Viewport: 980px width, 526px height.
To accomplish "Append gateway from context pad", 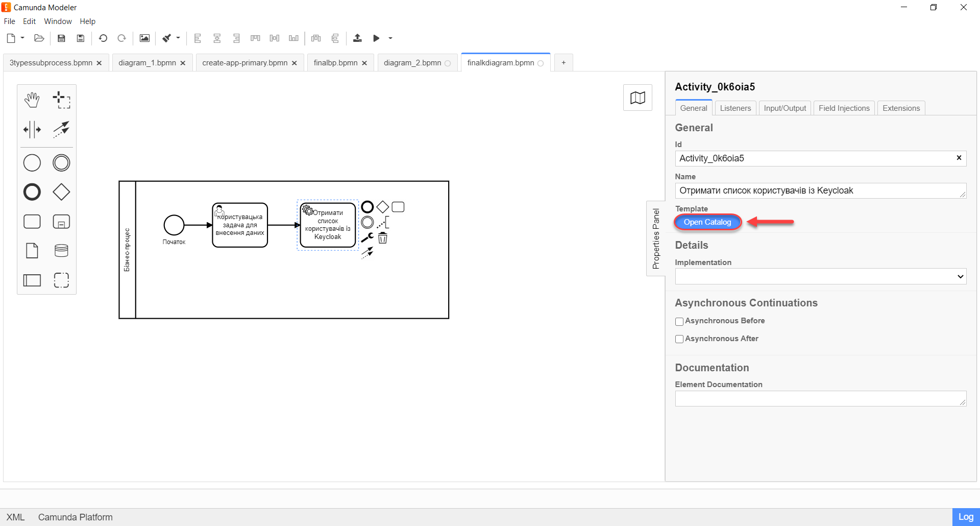I will 383,207.
